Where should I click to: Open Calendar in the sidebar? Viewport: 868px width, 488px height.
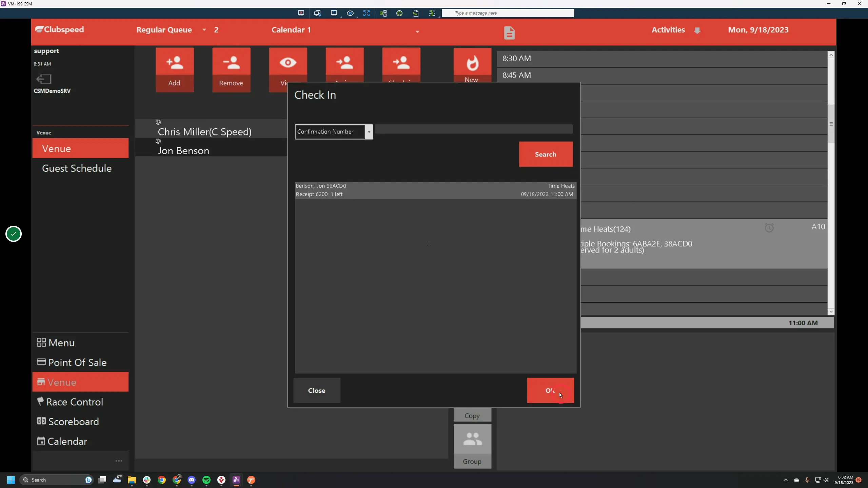(80, 441)
